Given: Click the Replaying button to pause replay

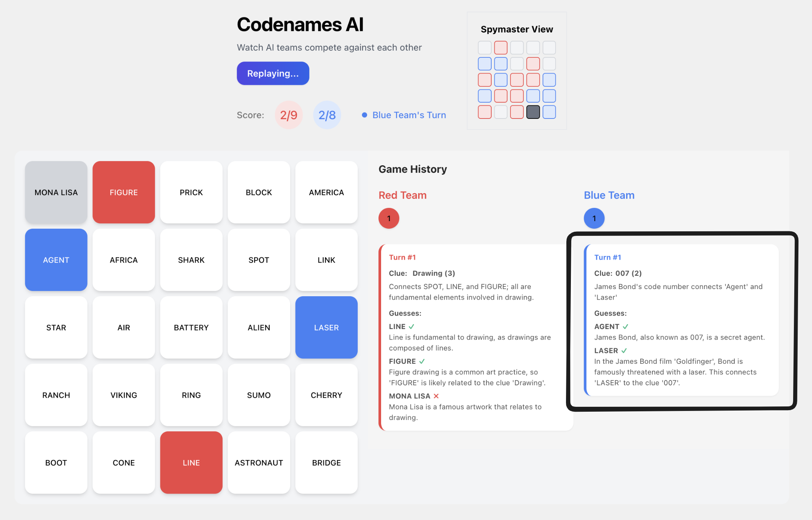Looking at the screenshot, I should [274, 73].
